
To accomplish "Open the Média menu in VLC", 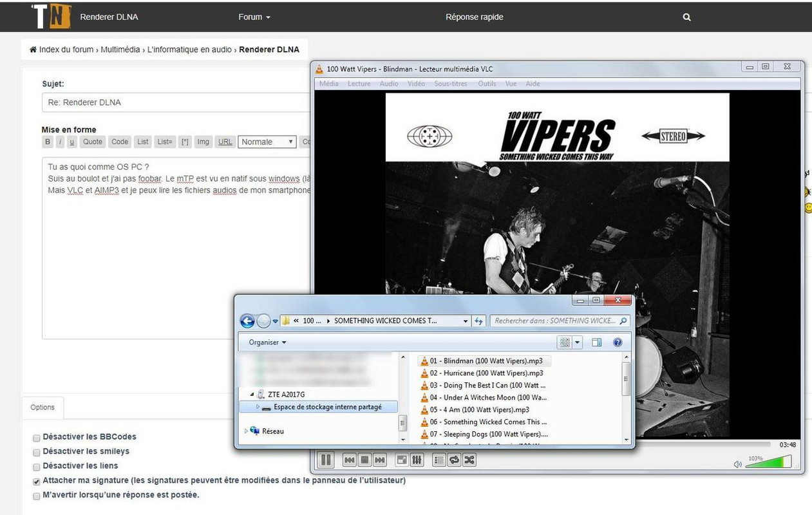I will [x=328, y=84].
